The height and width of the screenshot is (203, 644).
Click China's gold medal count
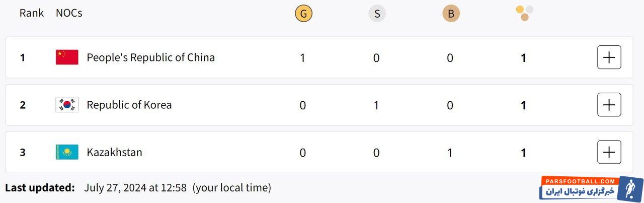pos(302,58)
